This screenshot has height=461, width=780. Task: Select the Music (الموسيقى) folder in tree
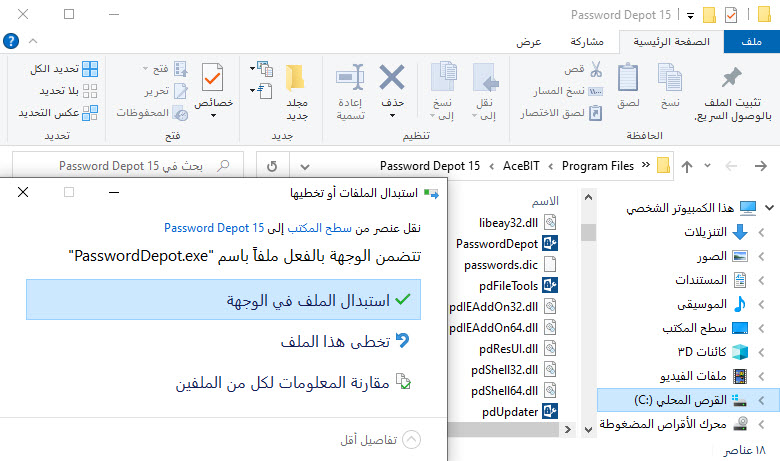pos(711,304)
